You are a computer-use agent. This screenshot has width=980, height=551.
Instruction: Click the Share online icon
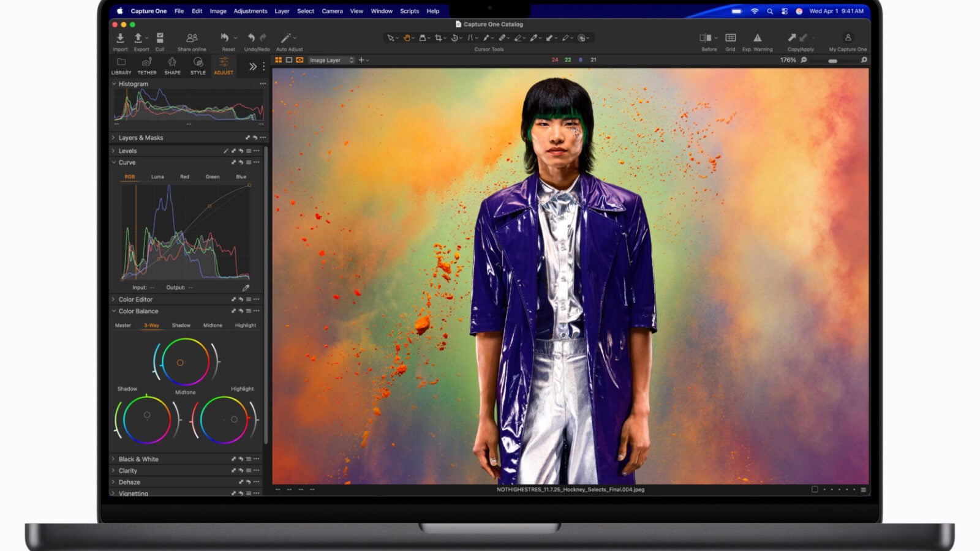(x=192, y=39)
